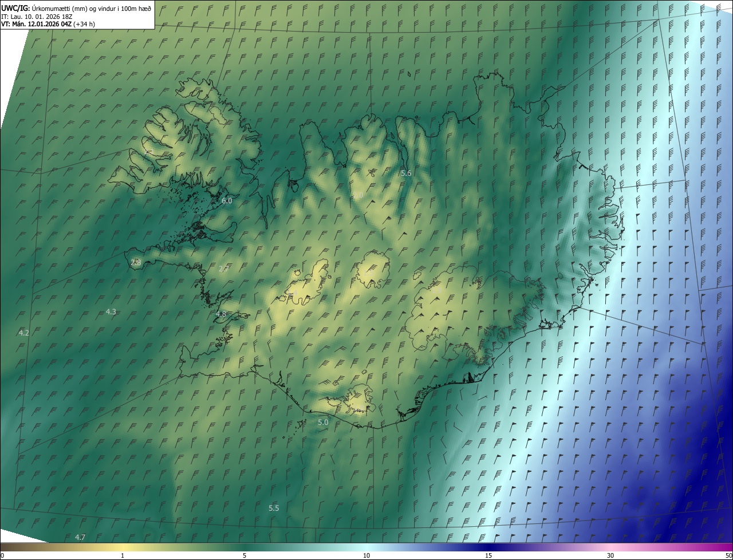Click the 4.8 value label near the west coast
This screenshot has width=733, height=560.
221,314
